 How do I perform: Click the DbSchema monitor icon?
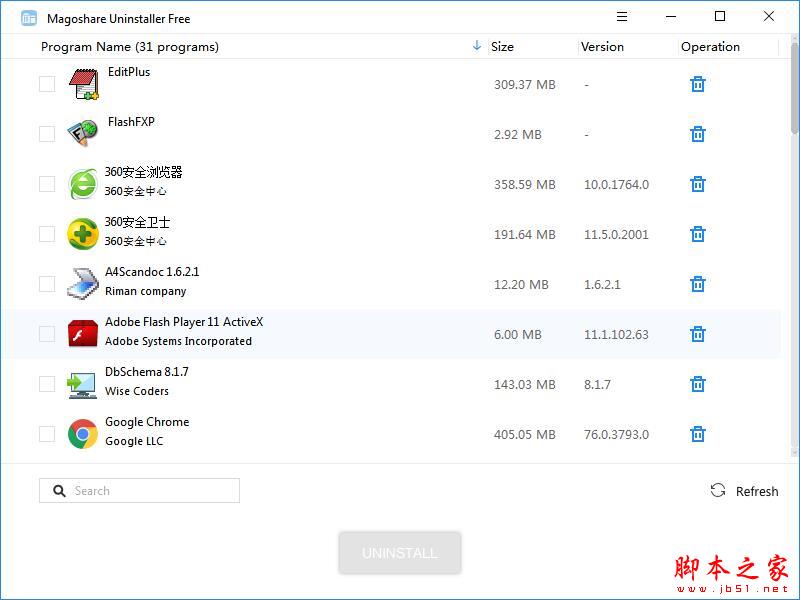(82, 385)
